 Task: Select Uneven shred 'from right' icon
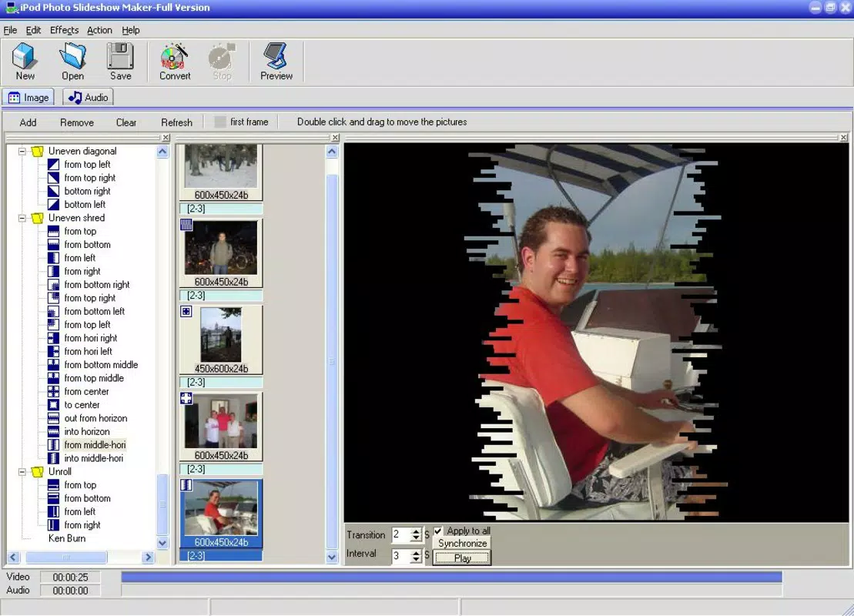(53, 271)
